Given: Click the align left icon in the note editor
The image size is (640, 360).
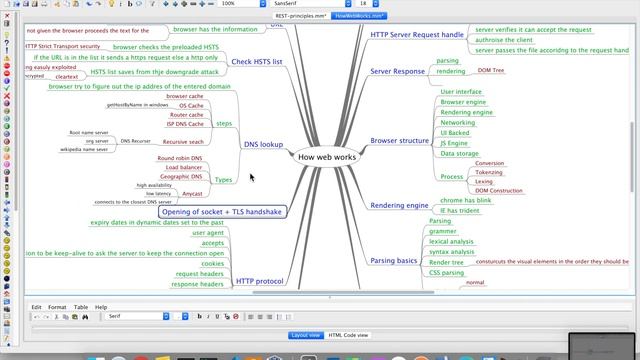Looking at the screenshot, I should (x=251, y=317).
